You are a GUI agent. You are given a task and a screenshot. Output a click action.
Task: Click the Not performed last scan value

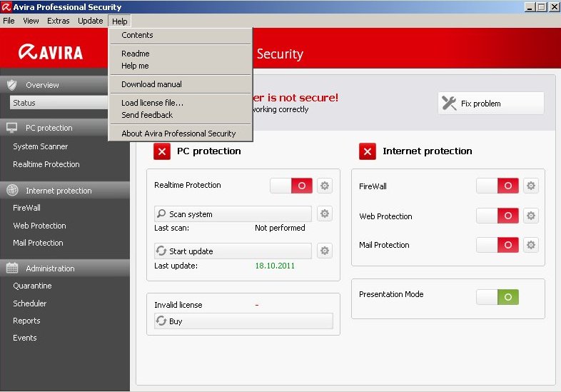(280, 228)
